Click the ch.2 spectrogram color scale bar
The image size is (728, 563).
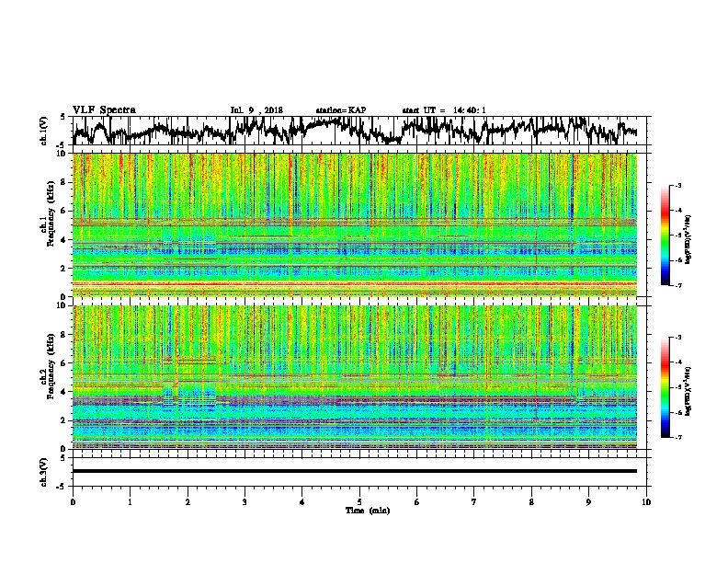click(x=665, y=387)
